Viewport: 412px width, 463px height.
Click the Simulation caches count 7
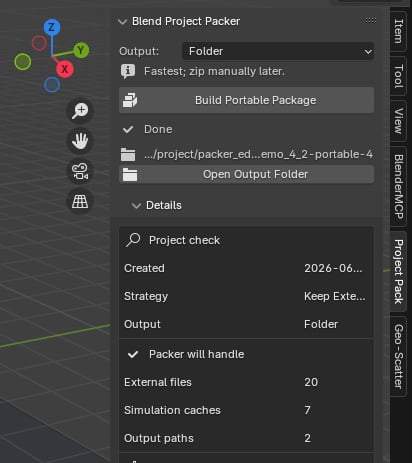[x=307, y=410]
